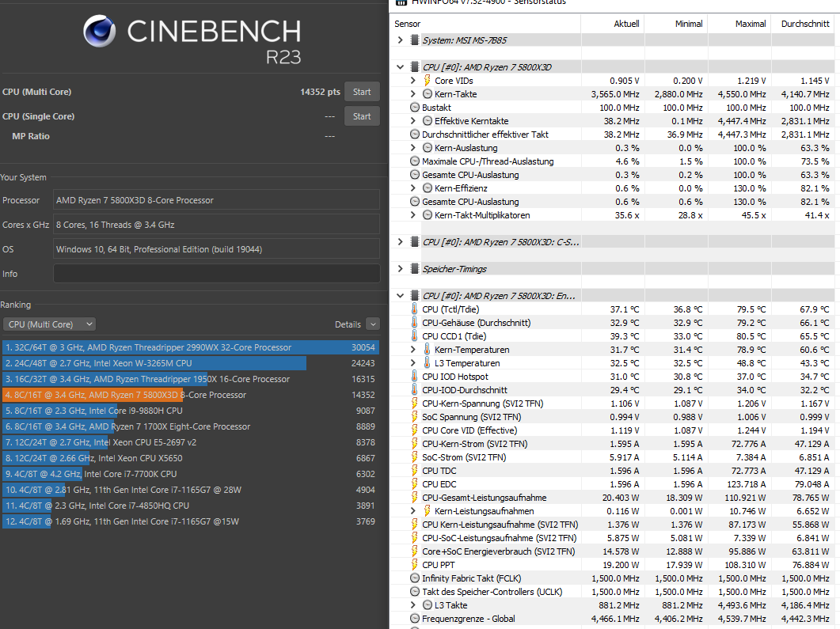
Task: Select the Core i7-7700K ranking entry
Action: (191, 474)
